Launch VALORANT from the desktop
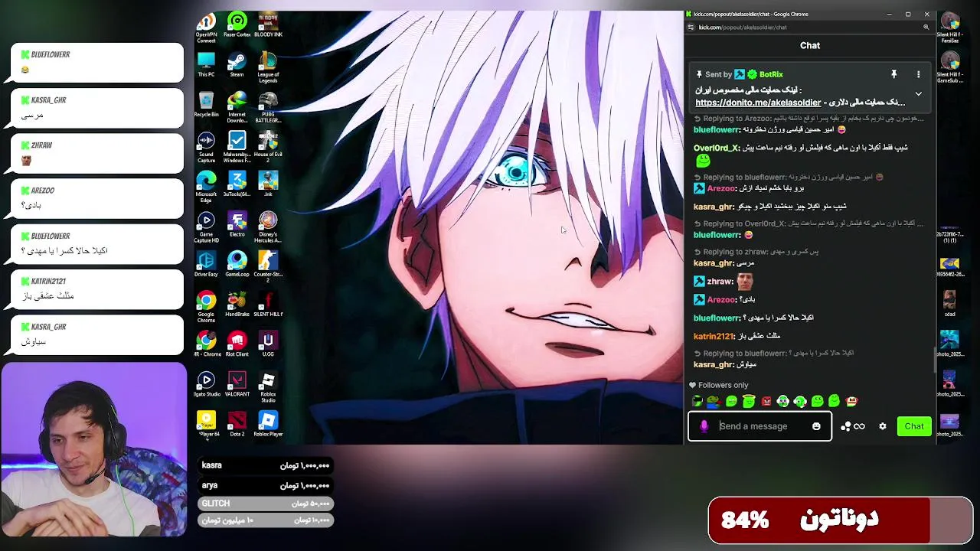Viewport: 980px width, 551px height. pyautogui.click(x=237, y=383)
